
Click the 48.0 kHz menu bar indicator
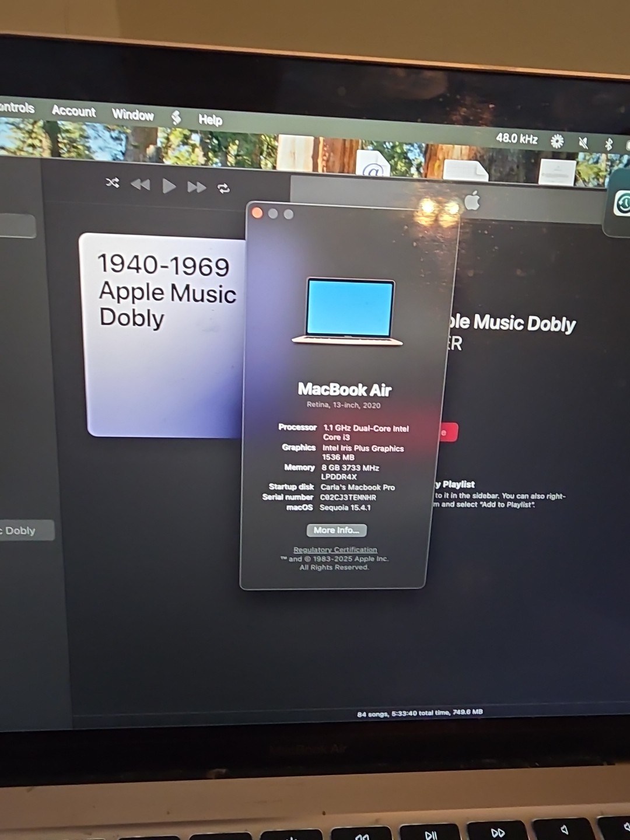click(517, 139)
